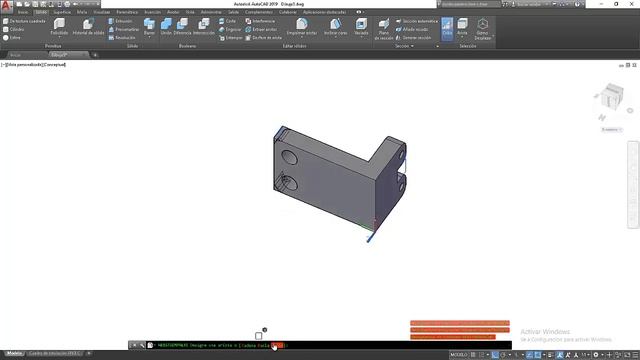Viewport: 640px width, 360px height.
Task: Select the Extraer aristas tool
Action: [x=261, y=29]
